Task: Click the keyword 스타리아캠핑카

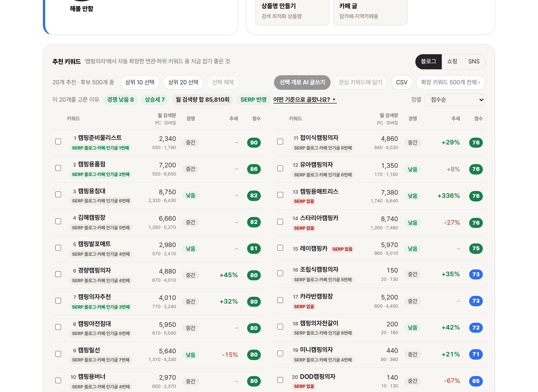Action: point(319,218)
